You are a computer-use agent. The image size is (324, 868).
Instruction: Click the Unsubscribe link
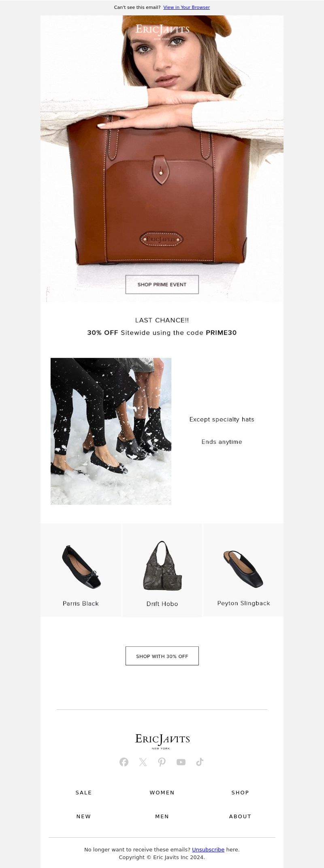(208, 849)
